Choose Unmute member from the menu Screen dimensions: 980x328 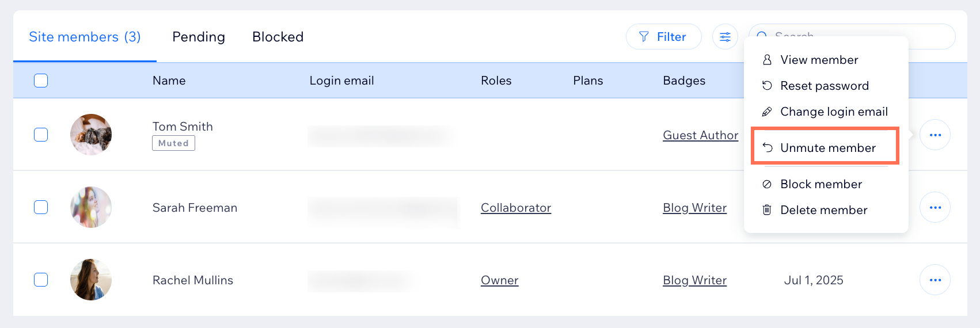pos(825,148)
